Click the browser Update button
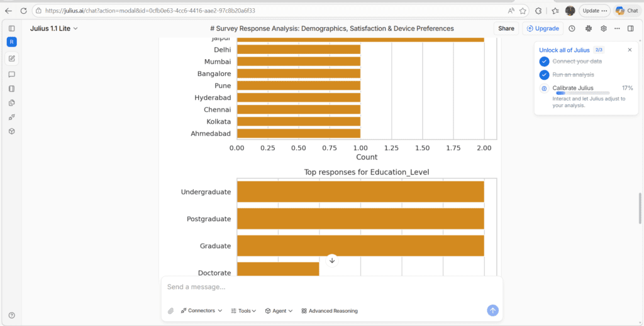This screenshot has width=644, height=326. pyautogui.click(x=595, y=11)
